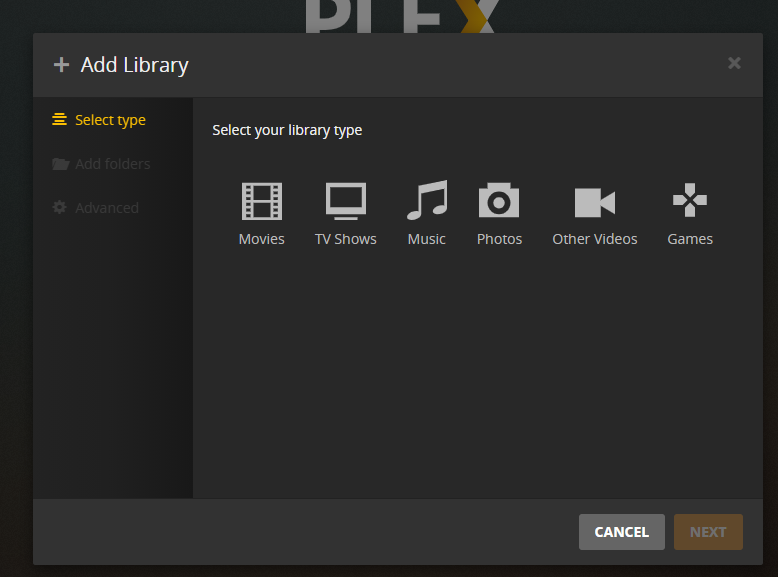Click the Photos label
778x577 pixels.
(x=499, y=239)
